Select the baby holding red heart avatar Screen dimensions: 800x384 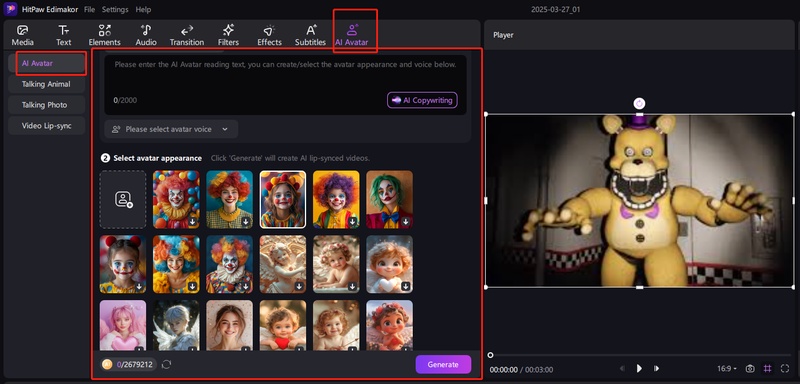283,325
